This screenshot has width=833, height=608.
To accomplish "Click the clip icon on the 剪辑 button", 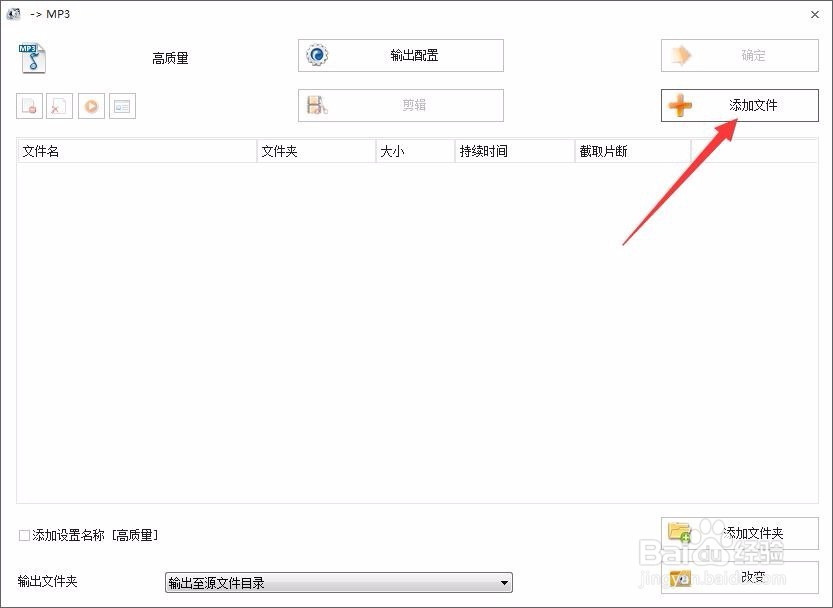I will tap(317, 105).
